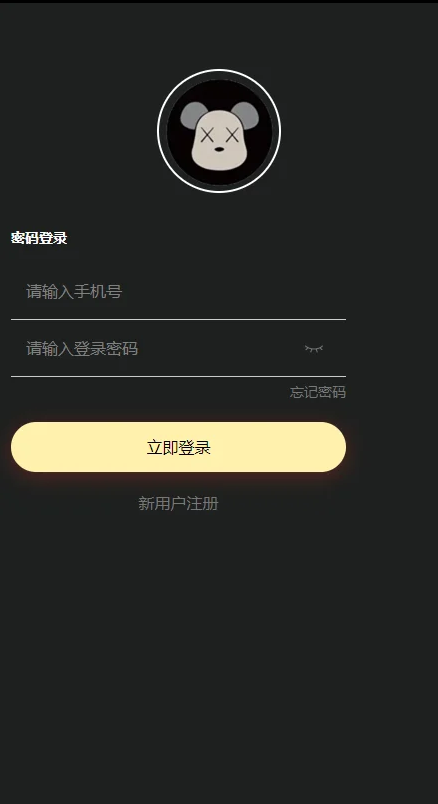438x804 pixels.
Task: Click the bear's right X-shaped eye
Action: pos(232,136)
